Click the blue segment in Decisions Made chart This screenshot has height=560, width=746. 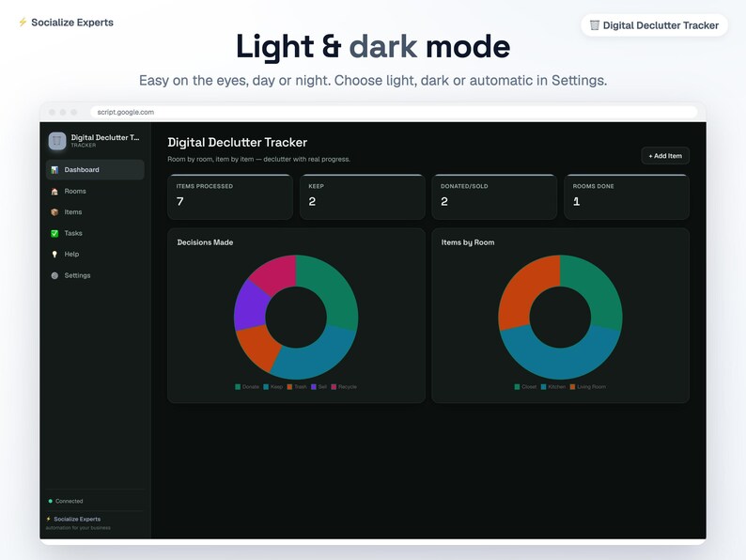(317, 358)
